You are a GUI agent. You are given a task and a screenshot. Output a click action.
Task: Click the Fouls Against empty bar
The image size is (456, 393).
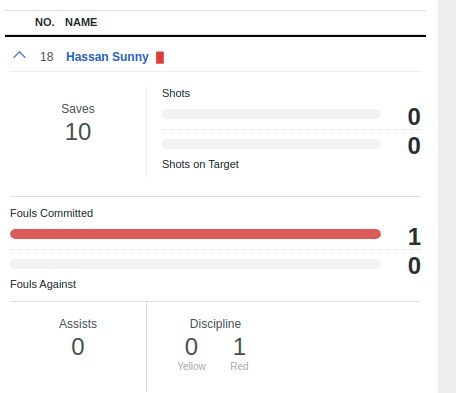click(x=195, y=264)
